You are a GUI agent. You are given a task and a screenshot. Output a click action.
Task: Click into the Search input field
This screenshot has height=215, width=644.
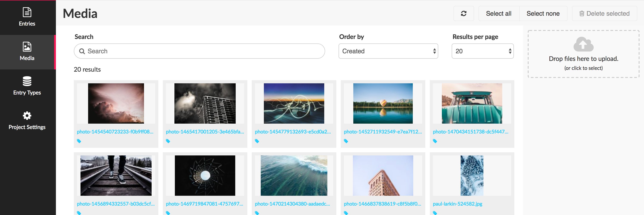click(x=199, y=51)
